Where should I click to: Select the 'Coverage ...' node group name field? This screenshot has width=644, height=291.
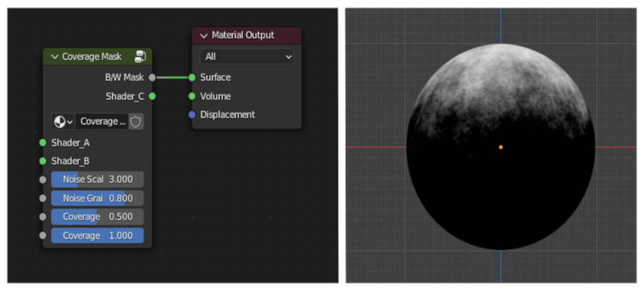[x=102, y=121]
